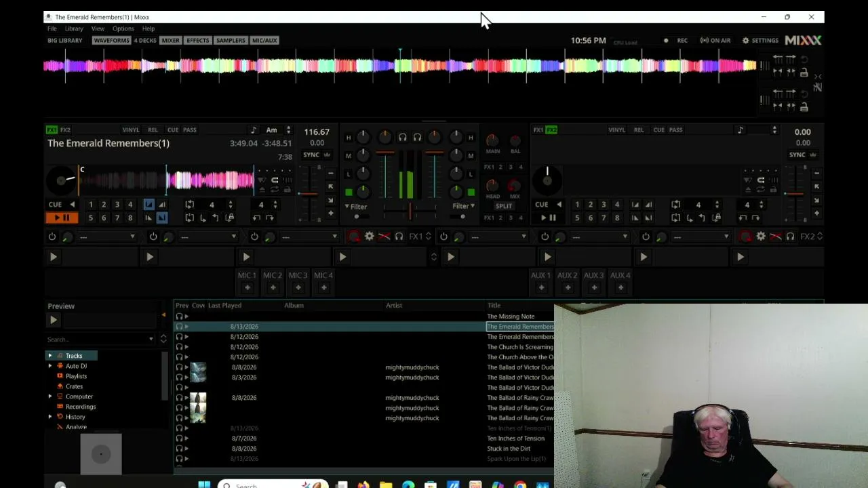Click the SYNC button on deck 1
This screenshot has height=488, width=868.
[311, 155]
